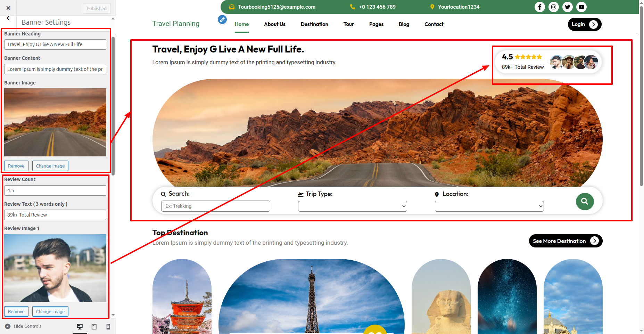Viewport: 644px width, 334px height.
Task: Click Hide Controls to collapse the sidebar
Action: tap(24, 326)
